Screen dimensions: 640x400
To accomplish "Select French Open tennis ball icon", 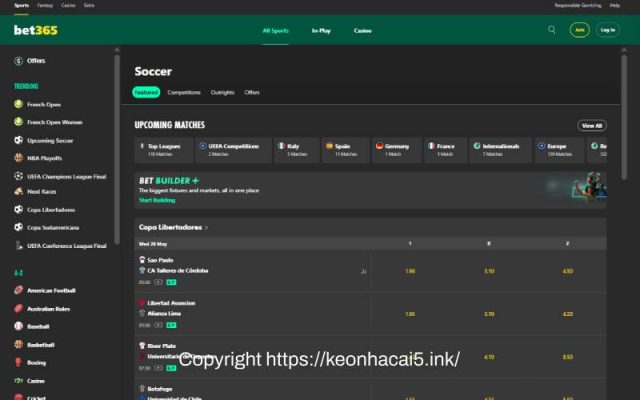I will coord(18,104).
